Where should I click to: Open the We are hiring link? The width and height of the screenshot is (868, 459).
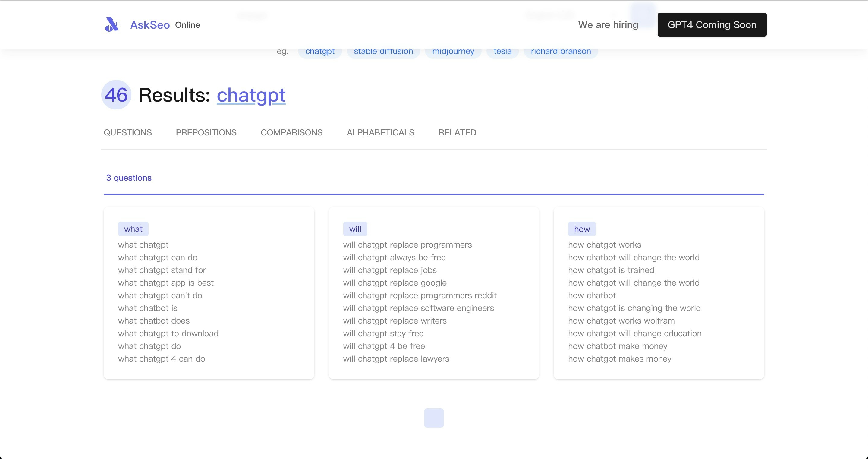[608, 25]
